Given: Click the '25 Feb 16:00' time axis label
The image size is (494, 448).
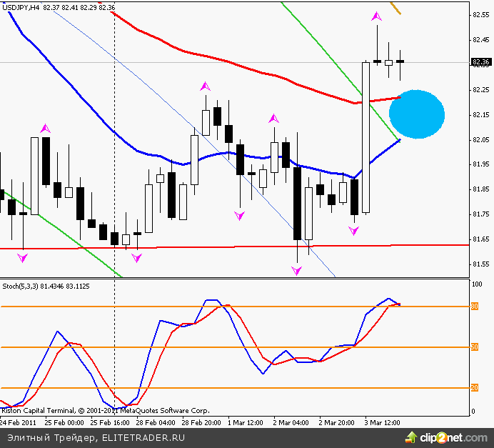Looking at the screenshot, I should [x=109, y=422].
